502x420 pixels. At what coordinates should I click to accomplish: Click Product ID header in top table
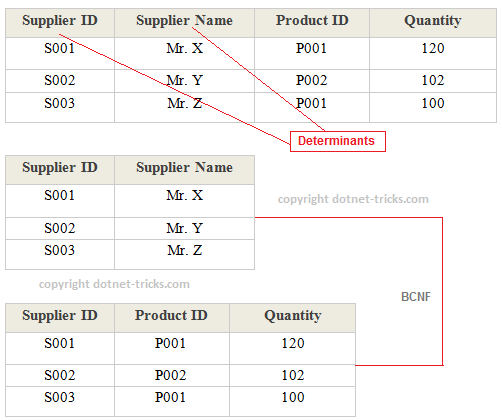point(312,23)
